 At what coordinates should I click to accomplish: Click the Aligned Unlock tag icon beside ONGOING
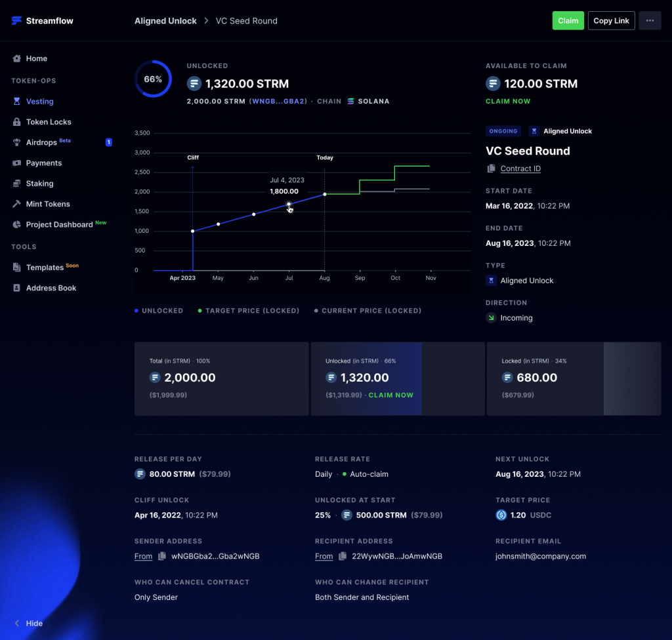coord(534,131)
